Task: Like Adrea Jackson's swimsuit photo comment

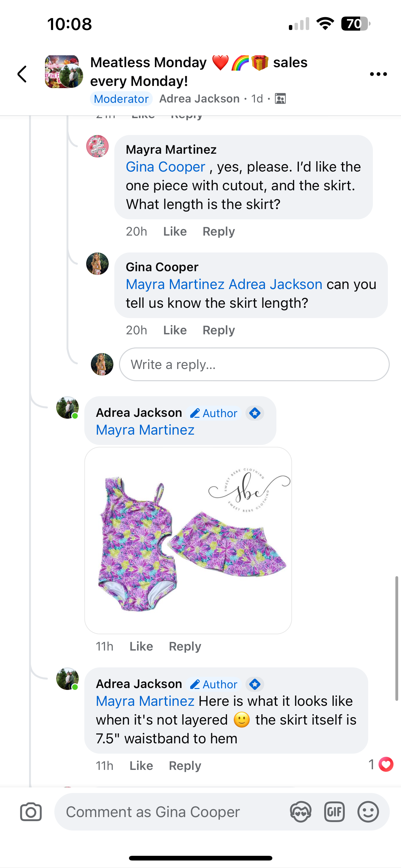Action: (141, 646)
